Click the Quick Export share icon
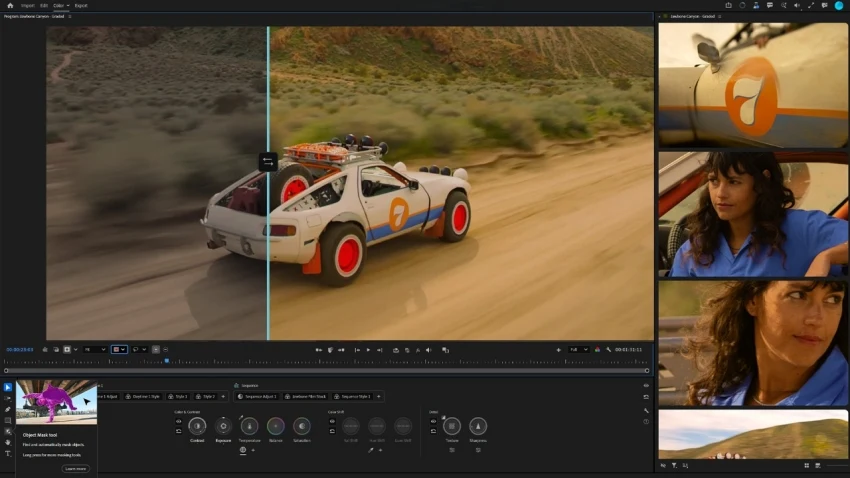The image size is (850, 478). [729, 5]
